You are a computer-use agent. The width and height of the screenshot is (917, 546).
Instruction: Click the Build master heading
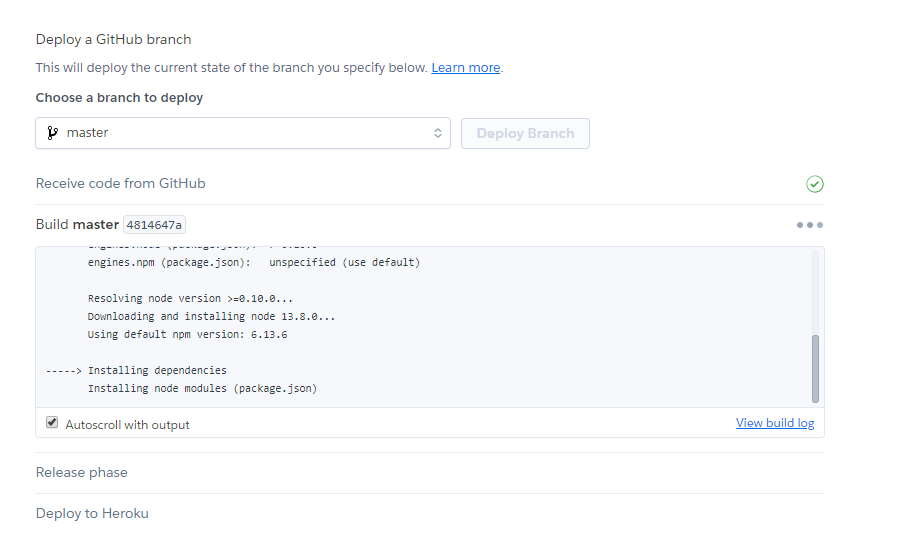pyautogui.click(x=77, y=224)
